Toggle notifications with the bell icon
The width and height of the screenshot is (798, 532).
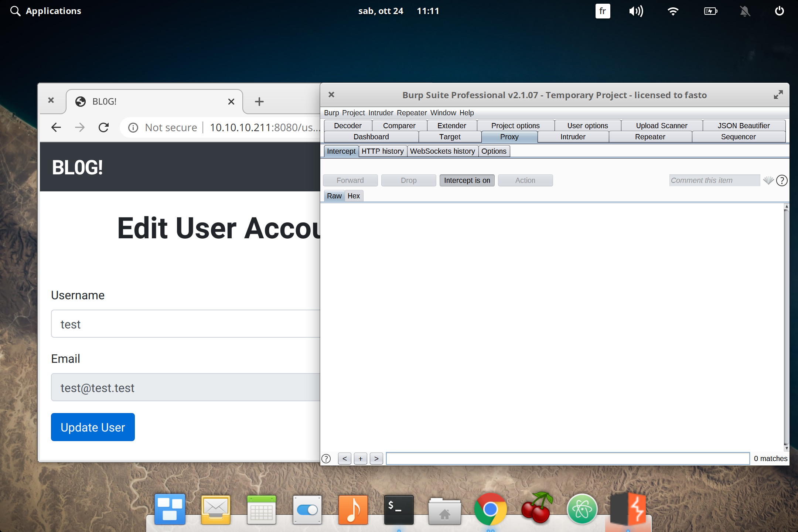(x=745, y=11)
